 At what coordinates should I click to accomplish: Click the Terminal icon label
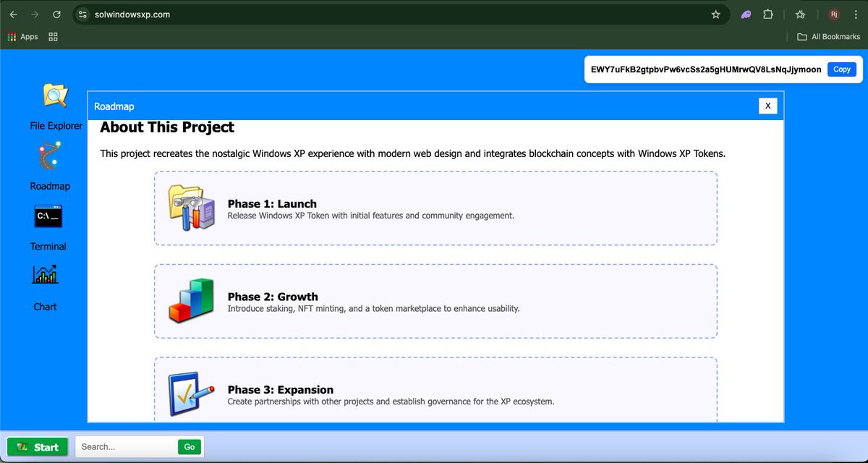(48, 247)
